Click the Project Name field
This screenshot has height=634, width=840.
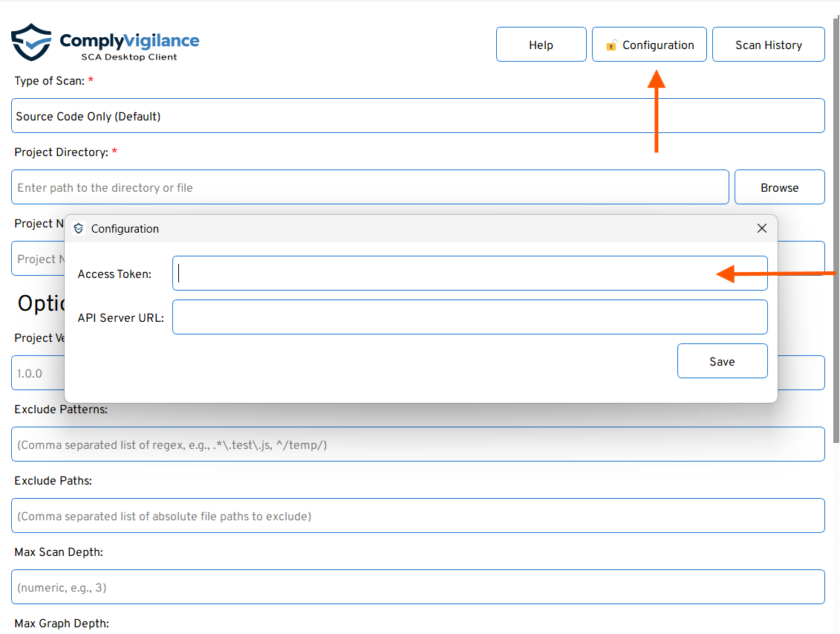point(37,259)
